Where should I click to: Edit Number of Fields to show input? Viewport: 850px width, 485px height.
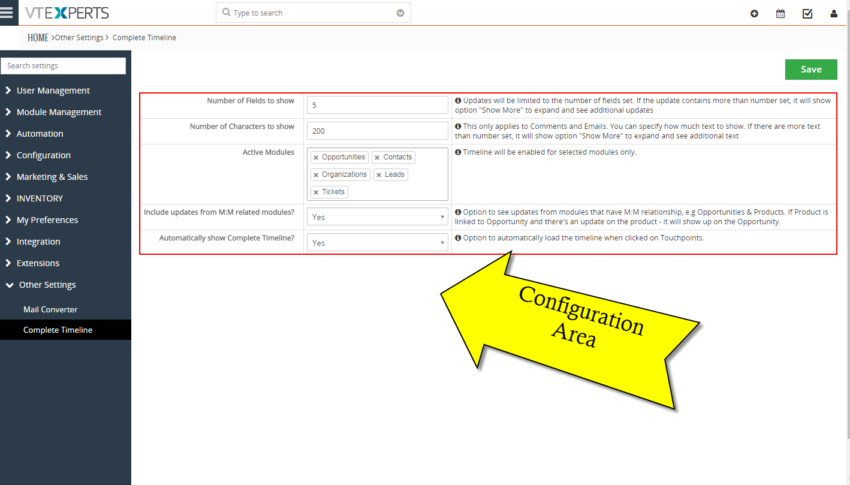tap(377, 105)
